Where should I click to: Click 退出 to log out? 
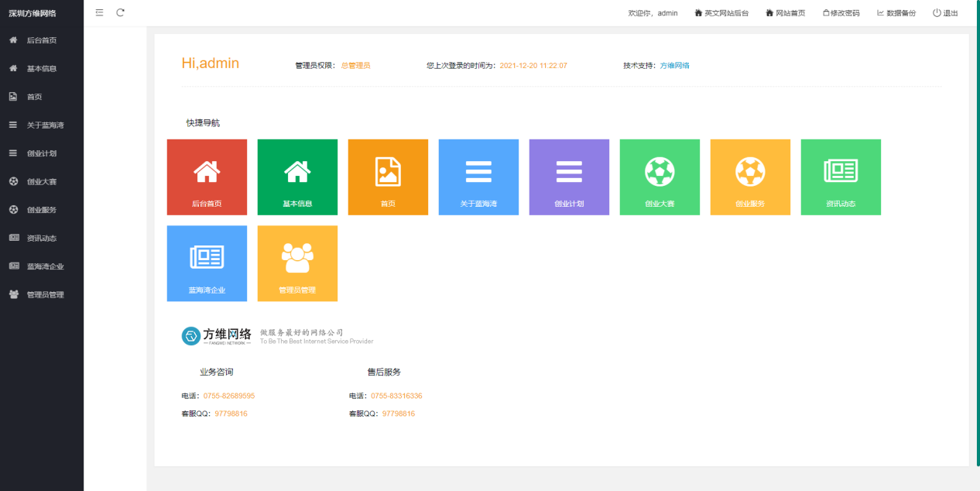pyautogui.click(x=945, y=13)
